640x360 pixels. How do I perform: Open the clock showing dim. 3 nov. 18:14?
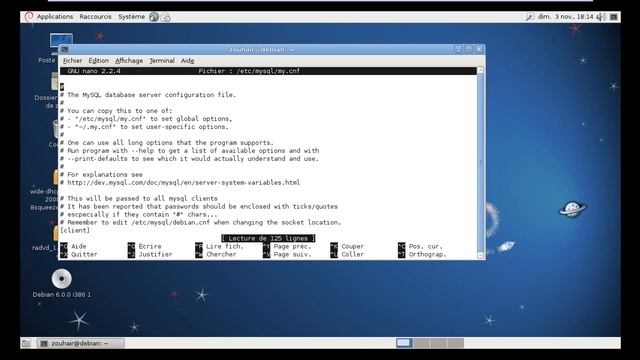(565, 17)
